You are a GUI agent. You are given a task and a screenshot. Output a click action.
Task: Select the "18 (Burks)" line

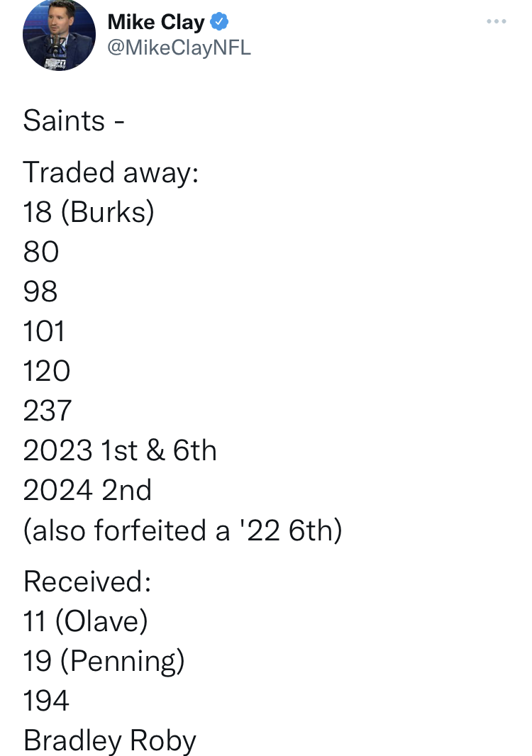(x=89, y=211)
